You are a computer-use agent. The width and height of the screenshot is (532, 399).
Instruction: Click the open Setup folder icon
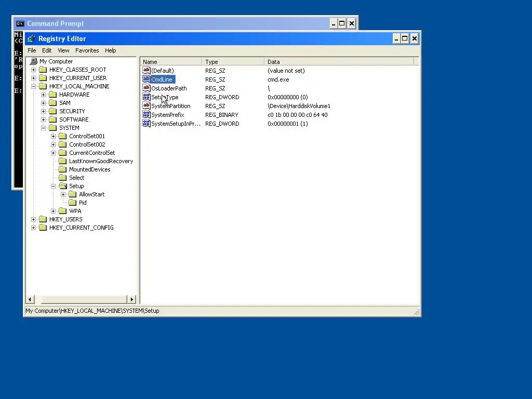pyautogui.click(x=63, y=186)
